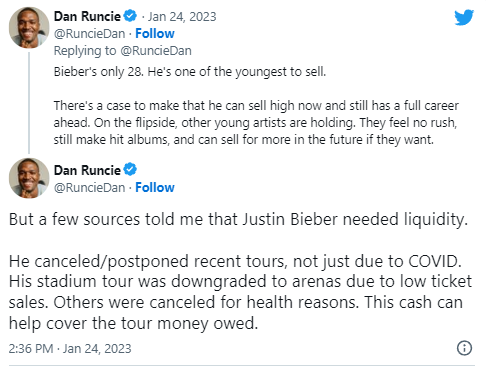Click the 'There's a case to make' paragraph
Screen dimensions: 486x369
(x=256, y=122)
